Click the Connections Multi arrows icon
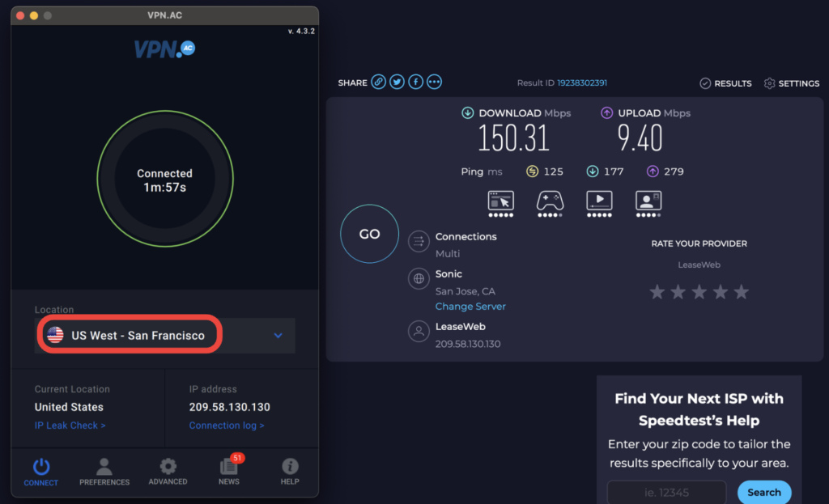This screenshot has height=504, width=829. (419, 241)
